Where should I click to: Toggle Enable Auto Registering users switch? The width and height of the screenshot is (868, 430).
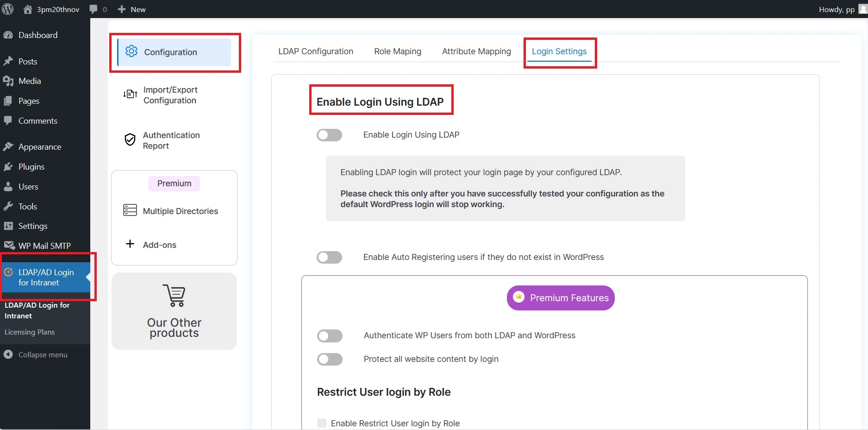tap(329, 257)
